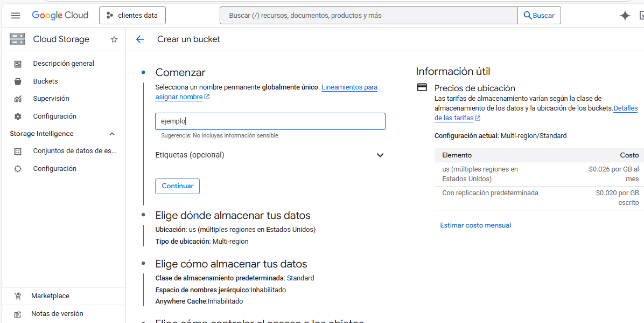Expand the Etiquetas (opcional) section
This screenshot has width=644, height=323.
tap(380, 155)
